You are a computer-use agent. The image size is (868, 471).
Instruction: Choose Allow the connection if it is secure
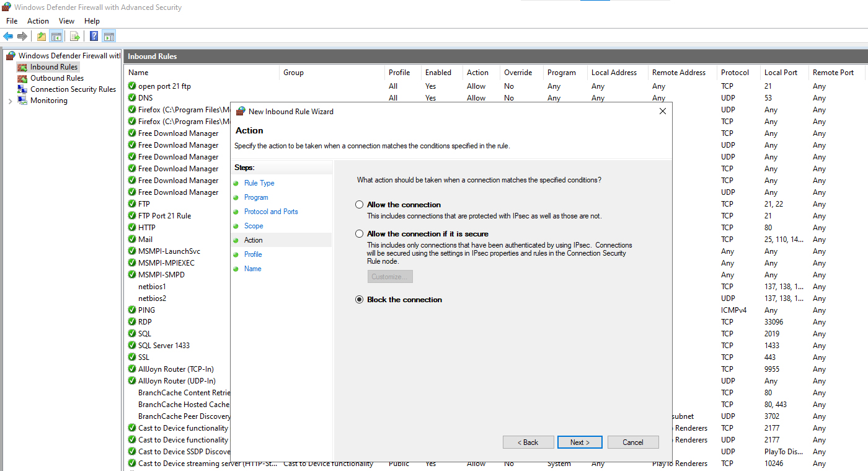359,234
